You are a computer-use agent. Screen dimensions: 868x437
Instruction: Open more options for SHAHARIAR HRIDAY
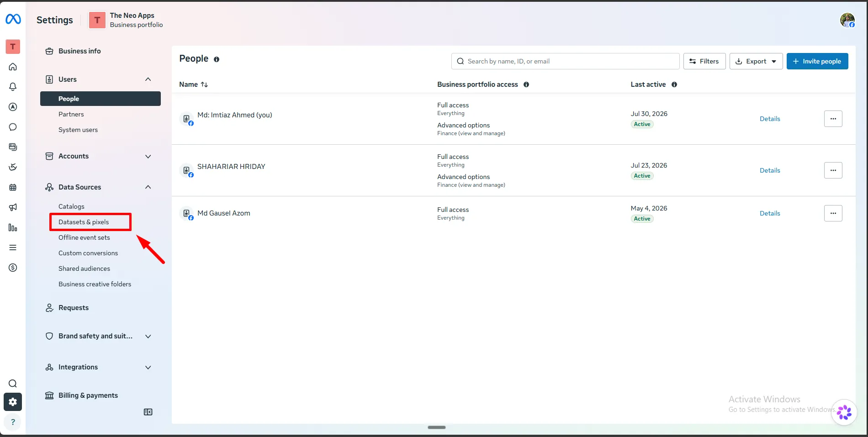tap(833, 170)
